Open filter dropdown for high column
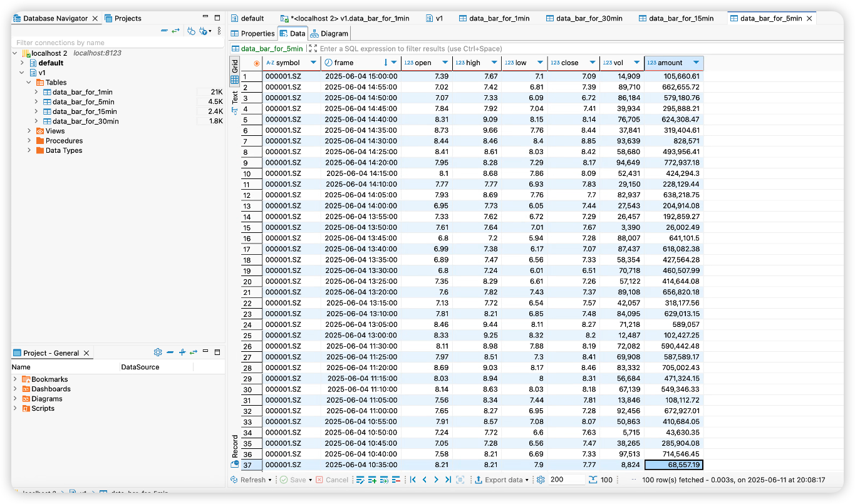 tap(495, 63)
